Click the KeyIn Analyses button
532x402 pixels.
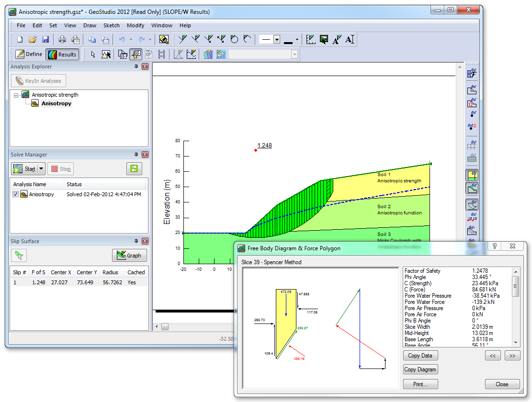[x=39, y=81]
